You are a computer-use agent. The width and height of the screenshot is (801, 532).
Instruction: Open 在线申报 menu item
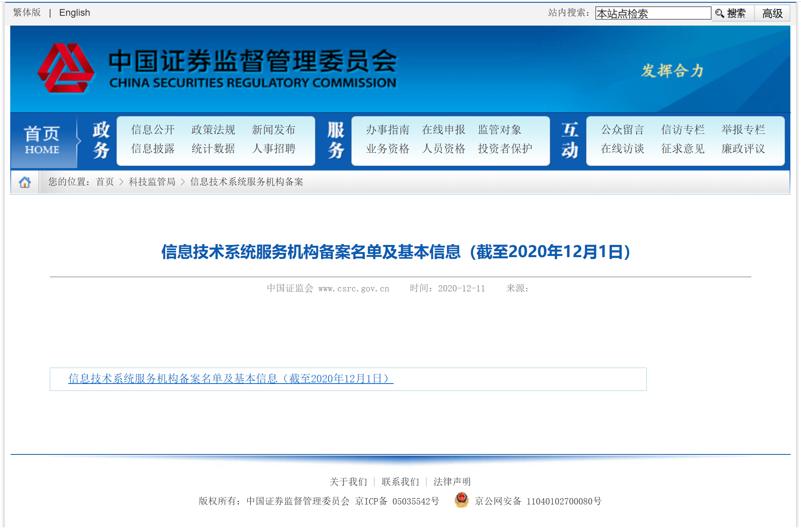tap(444, 130)
